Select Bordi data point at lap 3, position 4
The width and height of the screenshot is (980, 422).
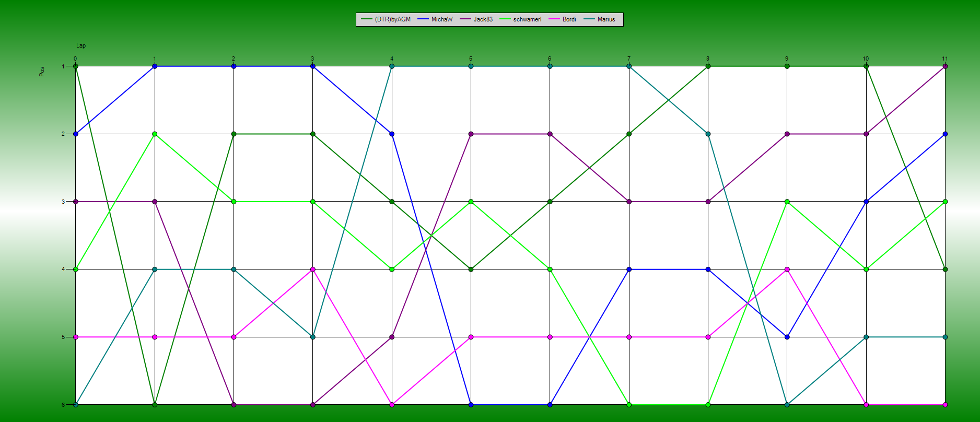point(312,269)
